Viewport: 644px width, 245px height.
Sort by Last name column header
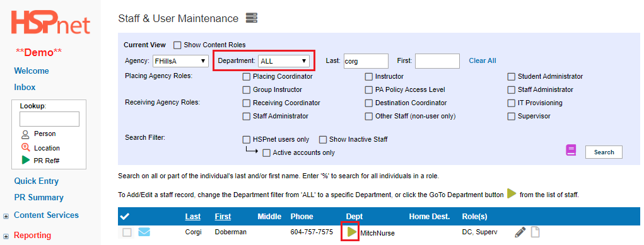[192, 216]
